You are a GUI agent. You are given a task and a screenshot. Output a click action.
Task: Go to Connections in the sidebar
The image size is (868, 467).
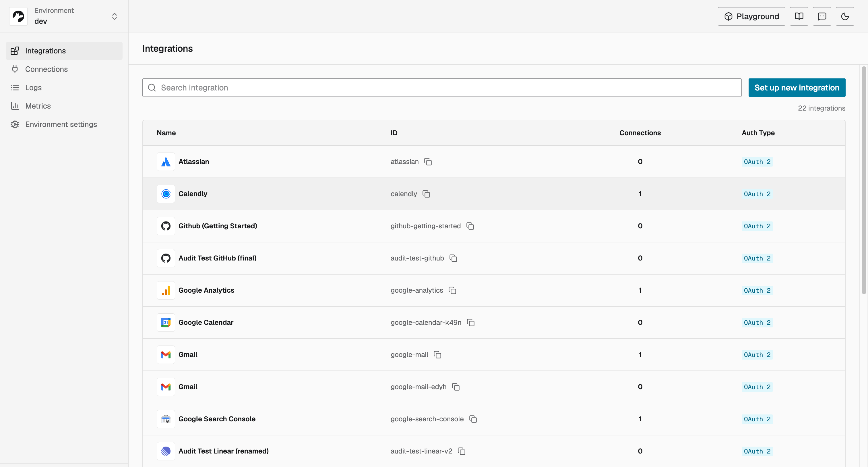point(64,69)
